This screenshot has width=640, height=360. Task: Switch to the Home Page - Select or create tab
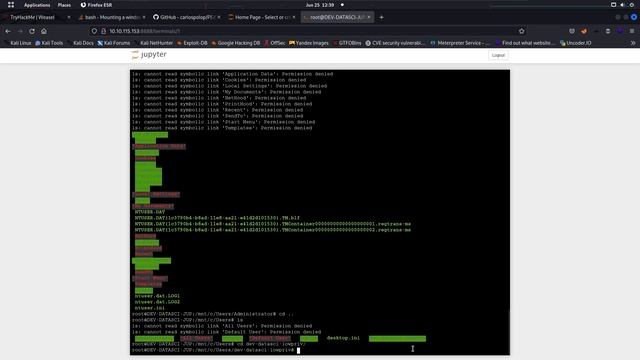coord(262,17)
